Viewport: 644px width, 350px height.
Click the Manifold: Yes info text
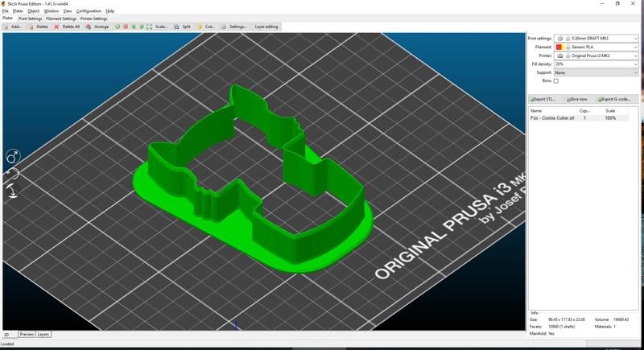click(x=542, y=334)
